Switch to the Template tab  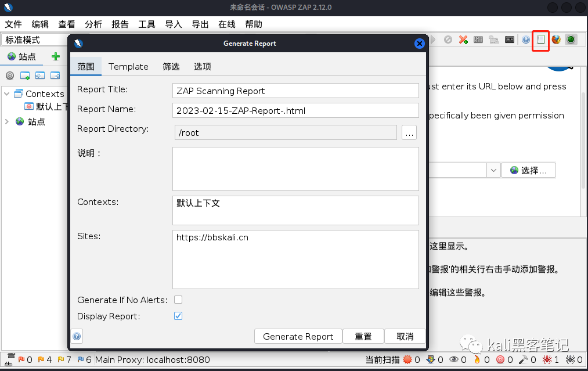[x=128, y=66]
